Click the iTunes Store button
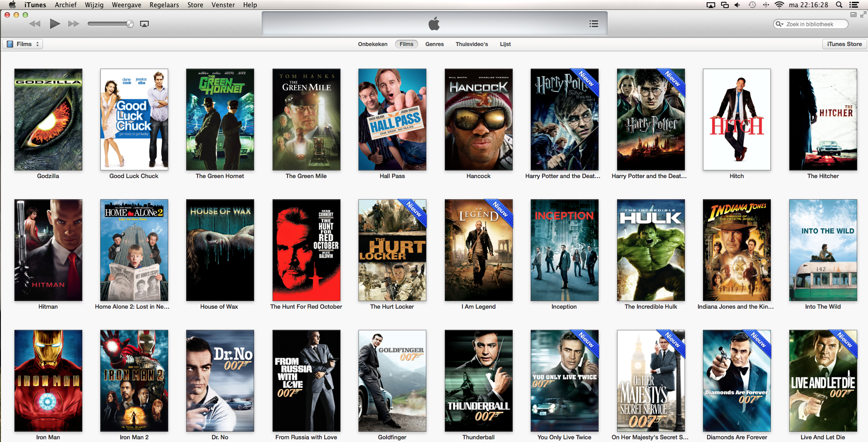Screen dimensions: 868x442 [x=844, y=44]
